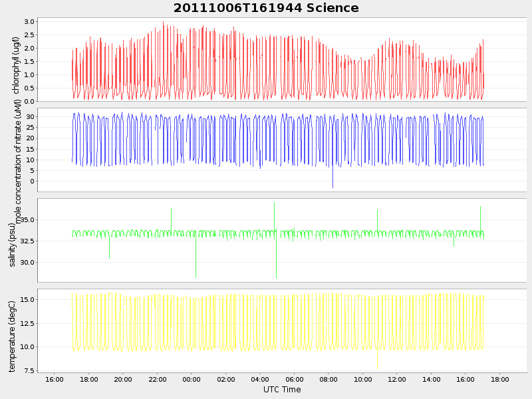Click the 08:00 time tick label

329,379
